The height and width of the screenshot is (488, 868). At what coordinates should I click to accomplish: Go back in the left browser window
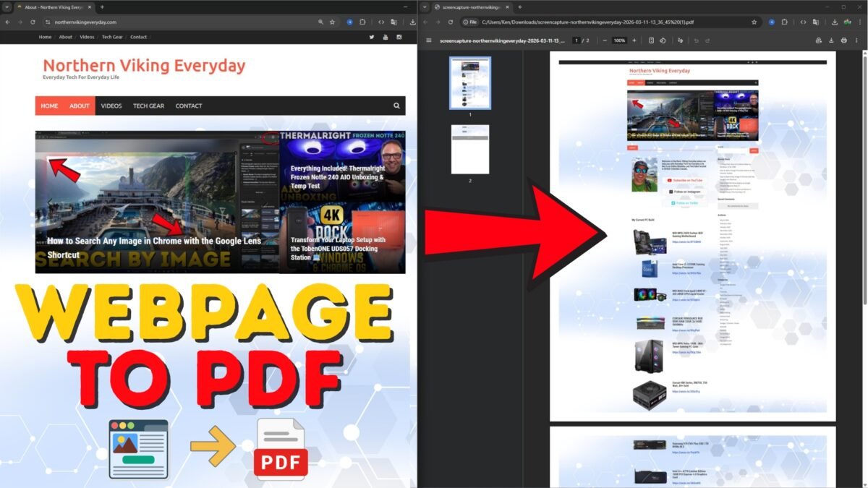coord(7,22)
